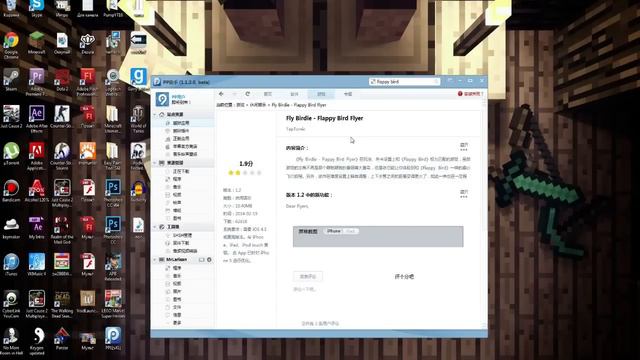Click the Fly Birdie breadcrumb entry
This screenshot has width=640, height=360.
point(299,105)
